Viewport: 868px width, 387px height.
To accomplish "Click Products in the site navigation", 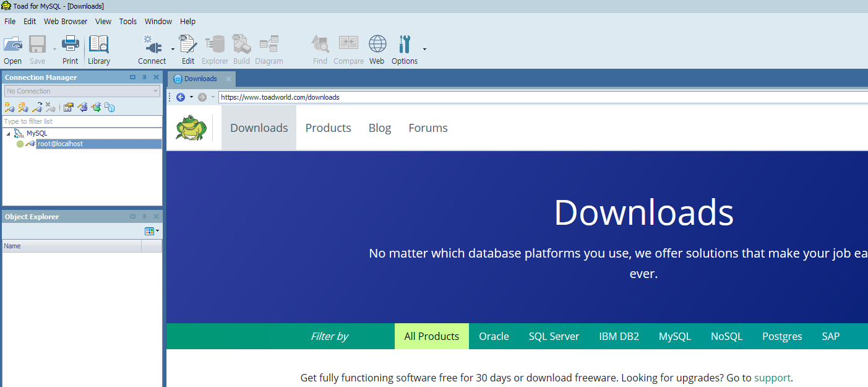I will coord(328,128).
